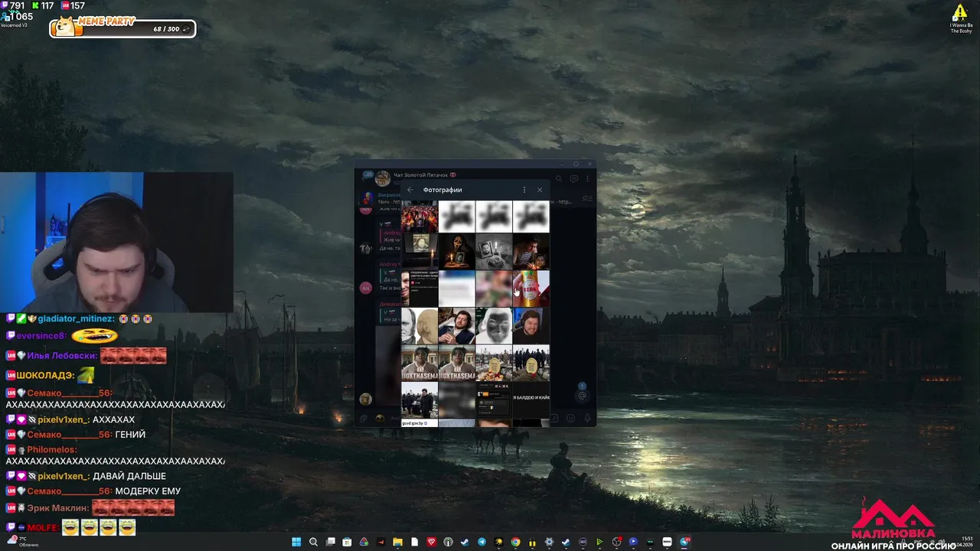
Task: Open the blue play button app on taskbar
Action: point(633,542)
